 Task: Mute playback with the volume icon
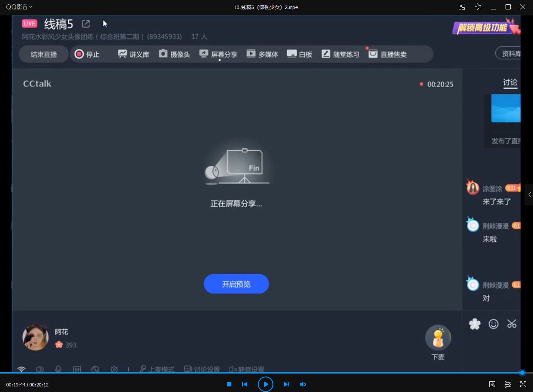coord(303,384)
